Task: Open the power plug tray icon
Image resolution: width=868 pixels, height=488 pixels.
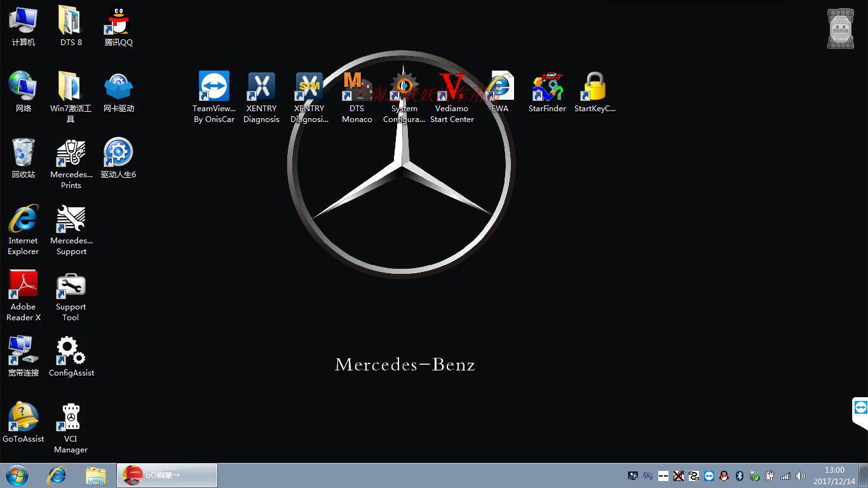Action: [x=770, y=476]
